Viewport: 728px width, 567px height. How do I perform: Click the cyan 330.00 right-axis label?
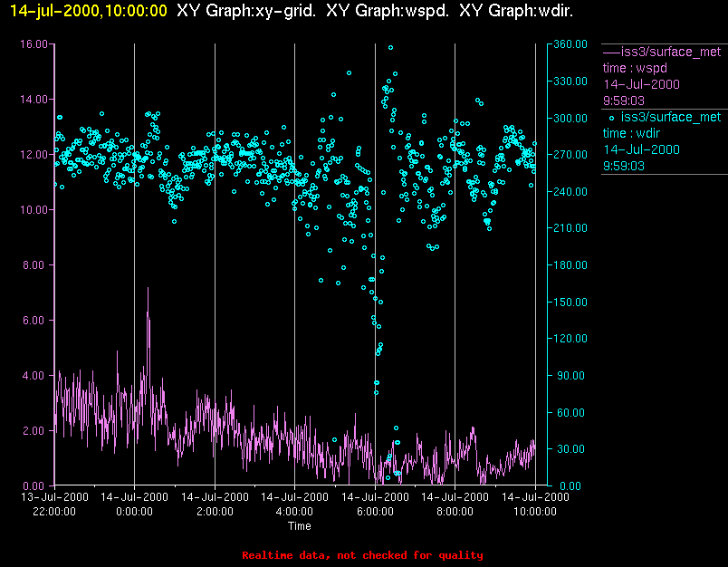(x=570, y=82)
